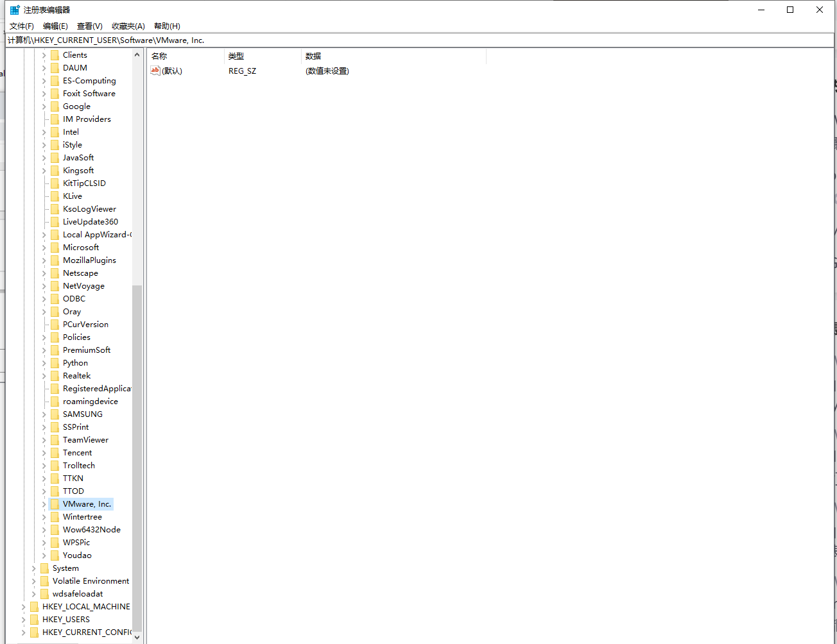837x644 pixels.
Task: Click the PCurVersion folder icon
Action: (x=55, y=325)
